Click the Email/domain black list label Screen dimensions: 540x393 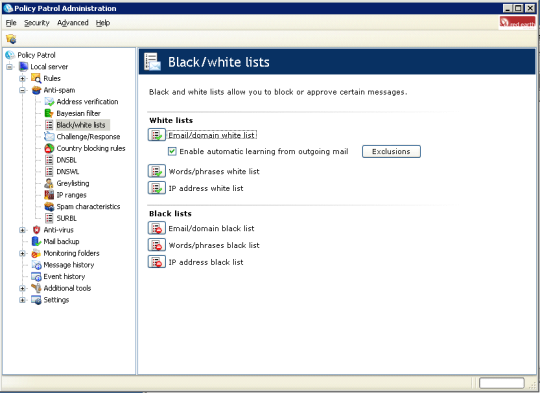coord(211,228)
